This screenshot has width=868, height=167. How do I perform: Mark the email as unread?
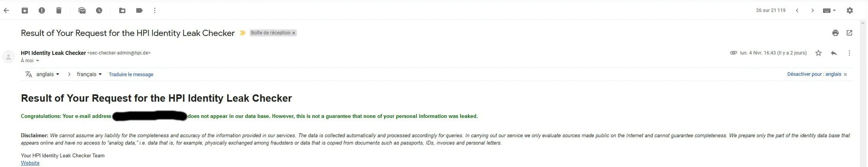(x=82, y=10)
